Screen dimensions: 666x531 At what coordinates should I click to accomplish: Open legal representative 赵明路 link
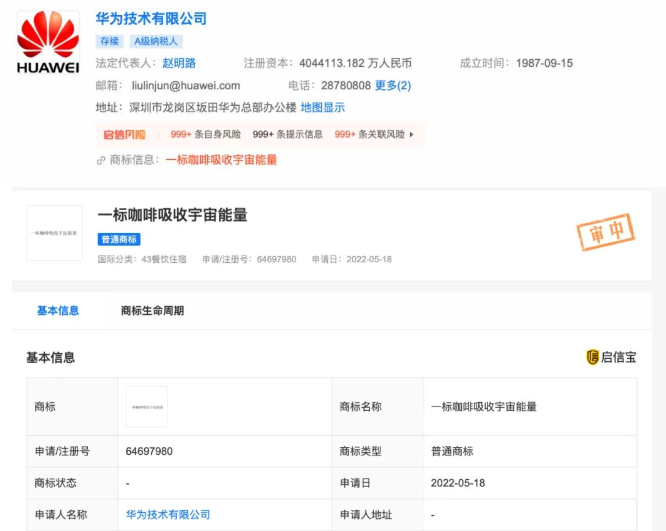(179, 63)
